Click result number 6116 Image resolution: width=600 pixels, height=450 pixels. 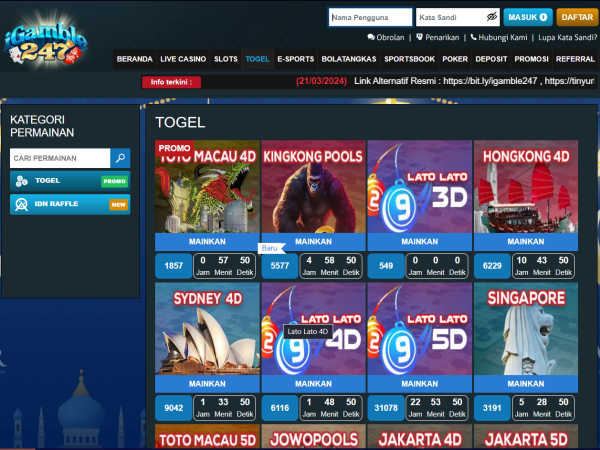click(280, 408)
